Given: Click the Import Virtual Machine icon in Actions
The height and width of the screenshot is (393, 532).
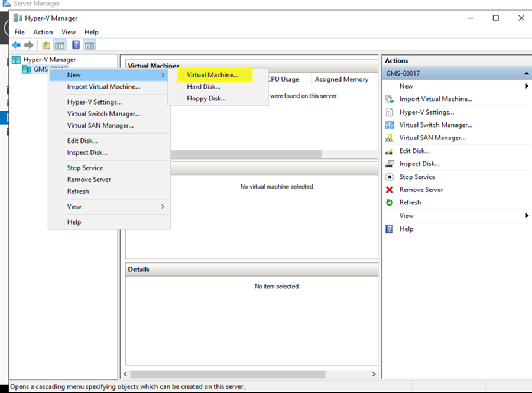Looking at the screenshot, I should click(390, 99).
